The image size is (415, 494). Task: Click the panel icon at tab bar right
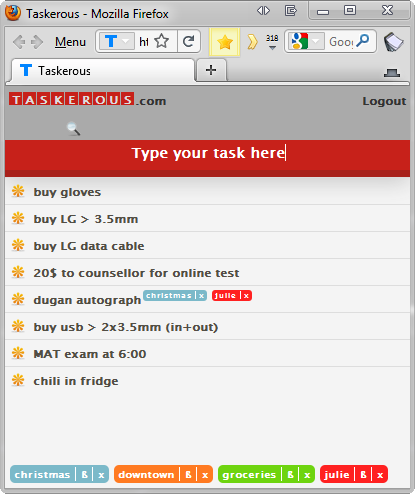pos(392,72)
